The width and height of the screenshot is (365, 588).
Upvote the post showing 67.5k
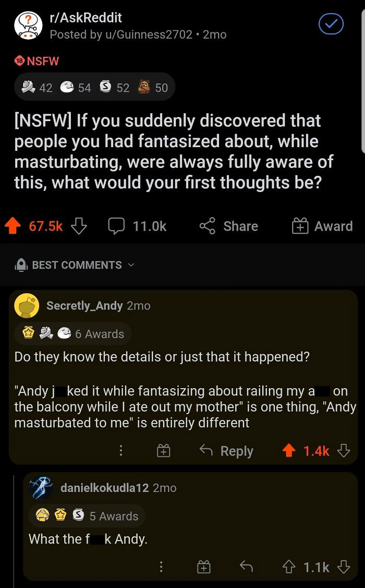tap(13, 226)
